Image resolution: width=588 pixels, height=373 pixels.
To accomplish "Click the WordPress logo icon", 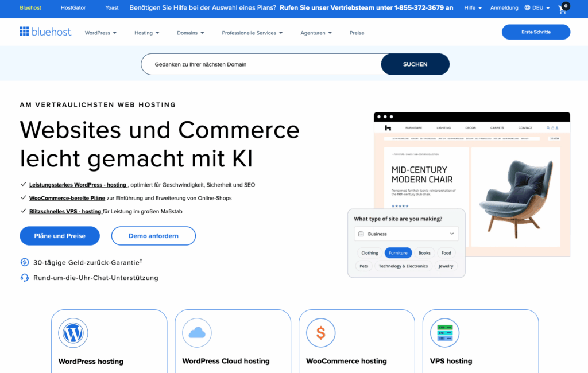I will 73,332.
